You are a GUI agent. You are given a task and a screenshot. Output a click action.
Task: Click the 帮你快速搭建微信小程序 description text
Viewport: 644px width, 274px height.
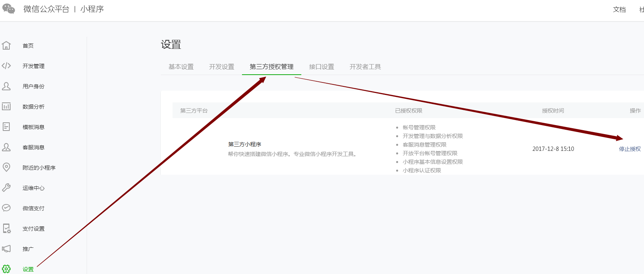pos(293,154)
